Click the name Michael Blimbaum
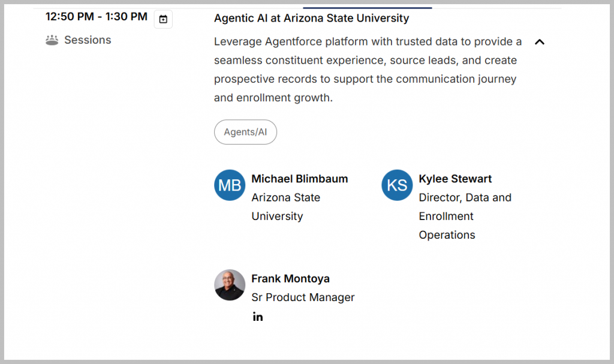This screenshot has width=614, height=364. [299, 179]
